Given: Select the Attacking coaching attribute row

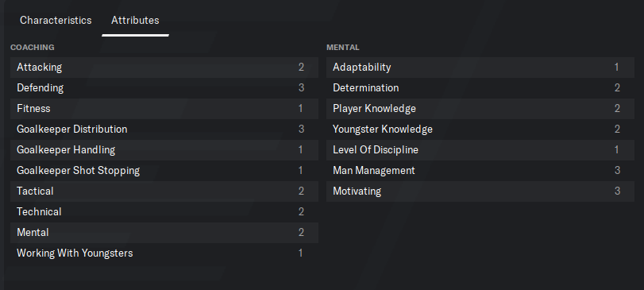Looking at the screenshot, I should pyautogui.click(x=164, y=68).
